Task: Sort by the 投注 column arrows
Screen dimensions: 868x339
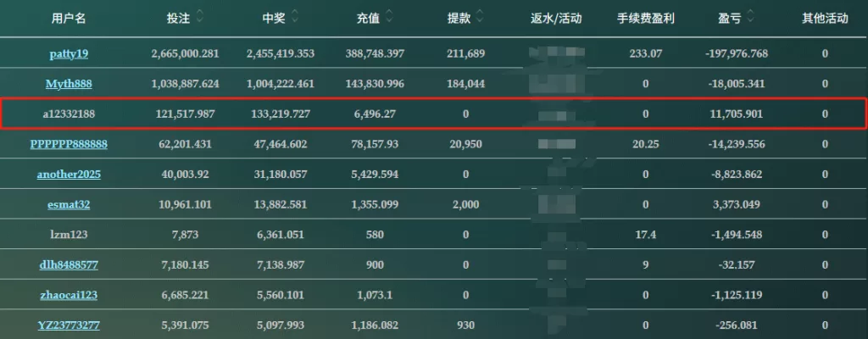Action: (x=199, y=18)
